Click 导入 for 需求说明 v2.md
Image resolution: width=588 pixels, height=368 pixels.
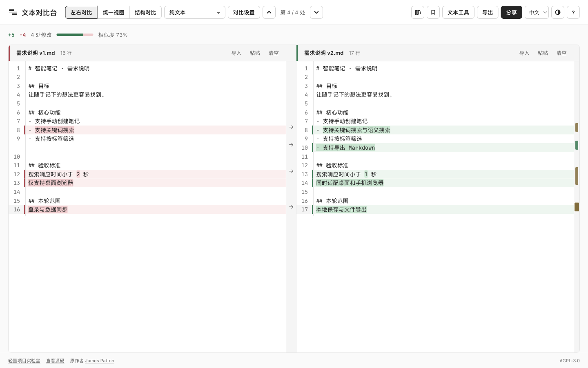point(524,53)
